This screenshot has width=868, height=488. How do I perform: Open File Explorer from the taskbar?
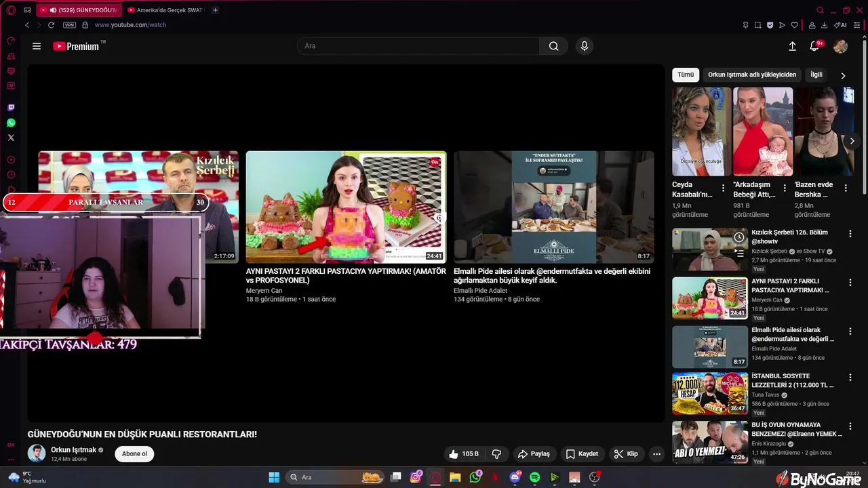click(x=455, y=477)
